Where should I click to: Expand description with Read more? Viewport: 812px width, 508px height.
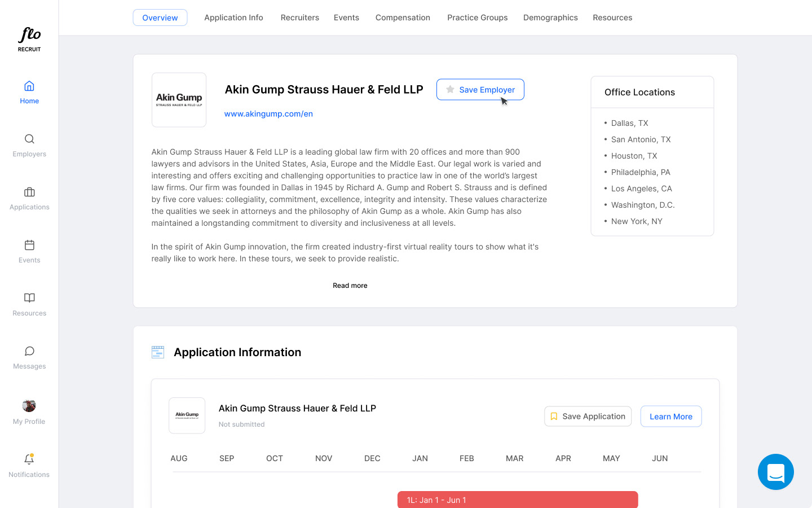[350, 286]
